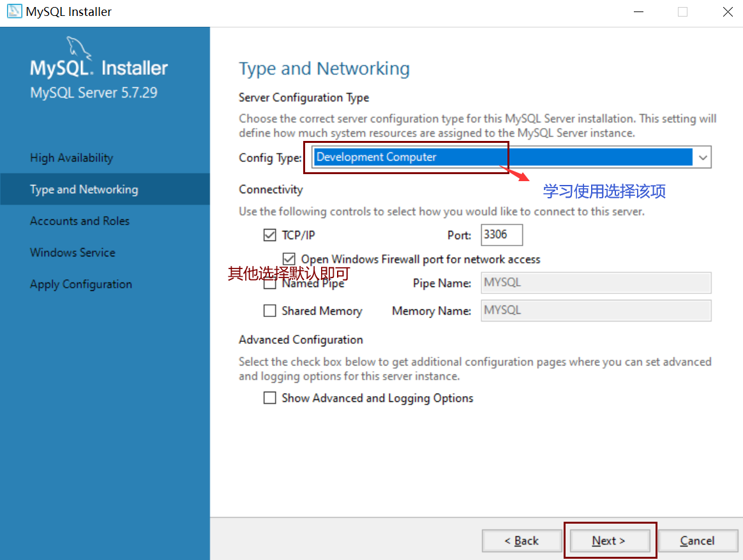The image size is (743, 560).
Task: Click the Next button
Action: click(x=610, y=540)
